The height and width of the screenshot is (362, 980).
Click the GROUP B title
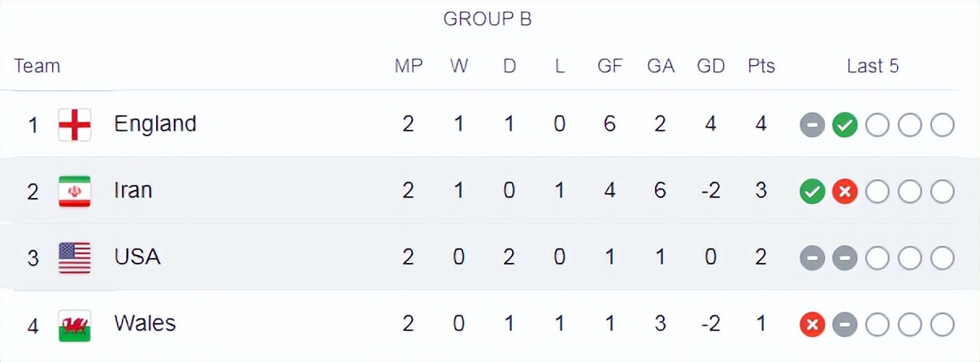click(488, 19)
